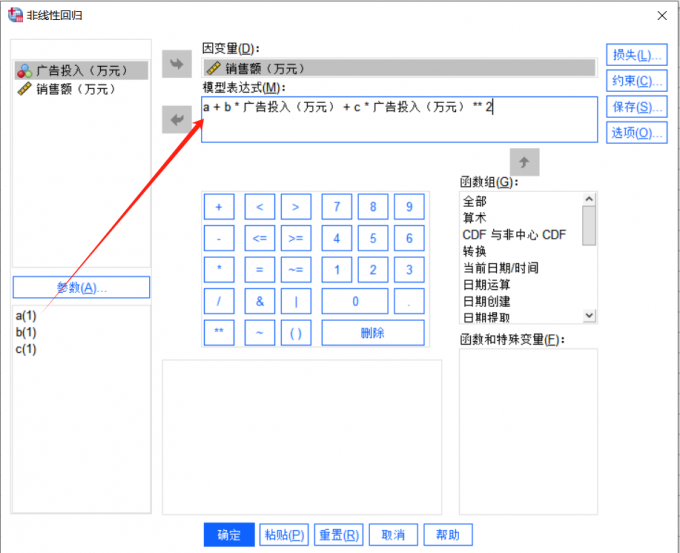Select 转换 function group
The image size is (680, 553).
(474, 251)
